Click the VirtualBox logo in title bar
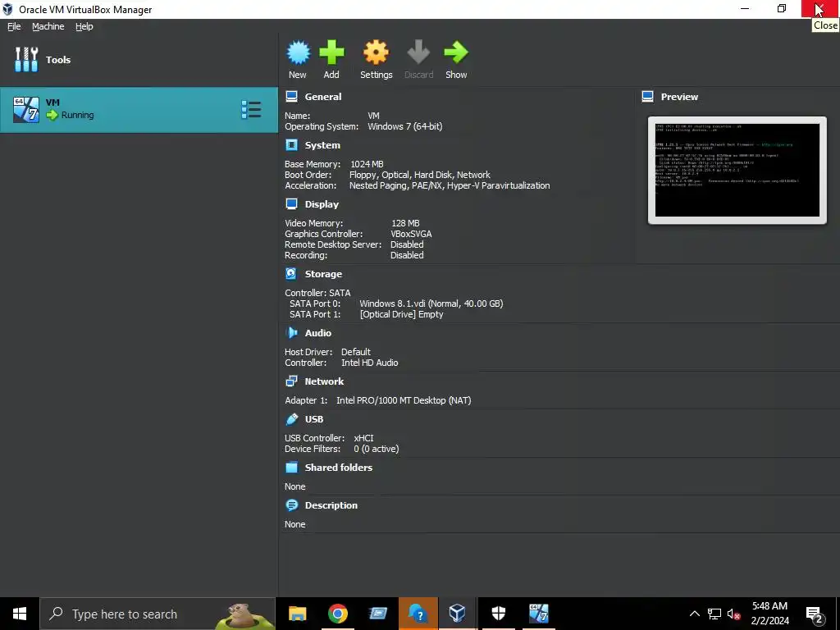The width and height of the screenshot is (840, 630). click(x=7, y=9)
